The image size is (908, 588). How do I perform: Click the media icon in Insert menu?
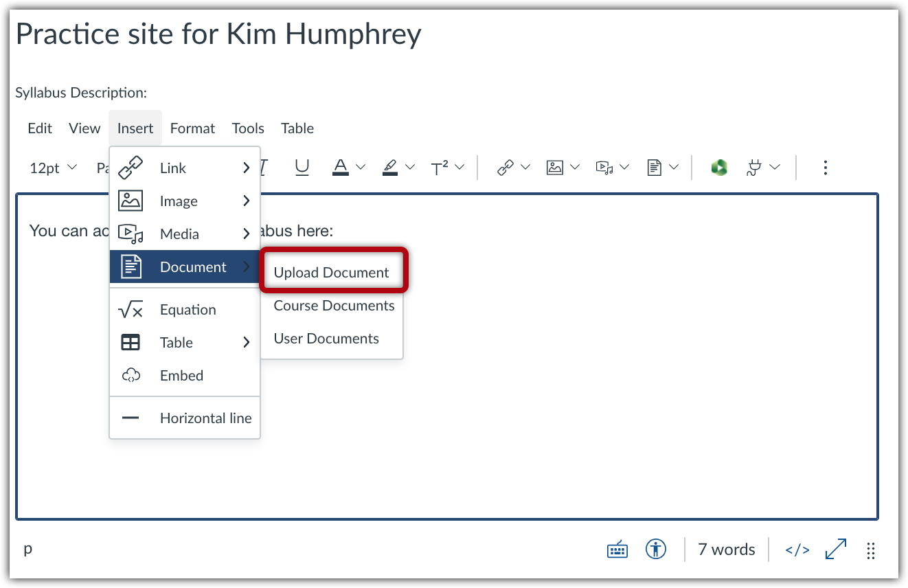(x=130, y=234)
